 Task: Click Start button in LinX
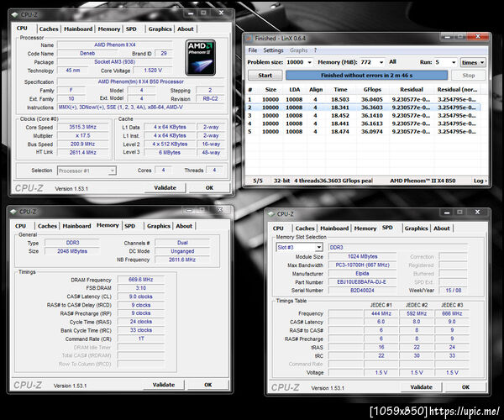point(265,76)
